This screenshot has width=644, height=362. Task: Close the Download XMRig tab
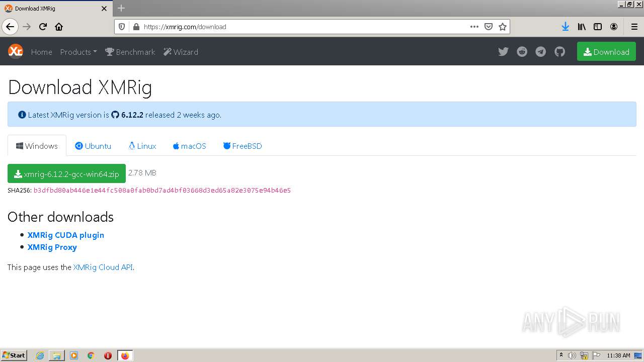point(104,9)
